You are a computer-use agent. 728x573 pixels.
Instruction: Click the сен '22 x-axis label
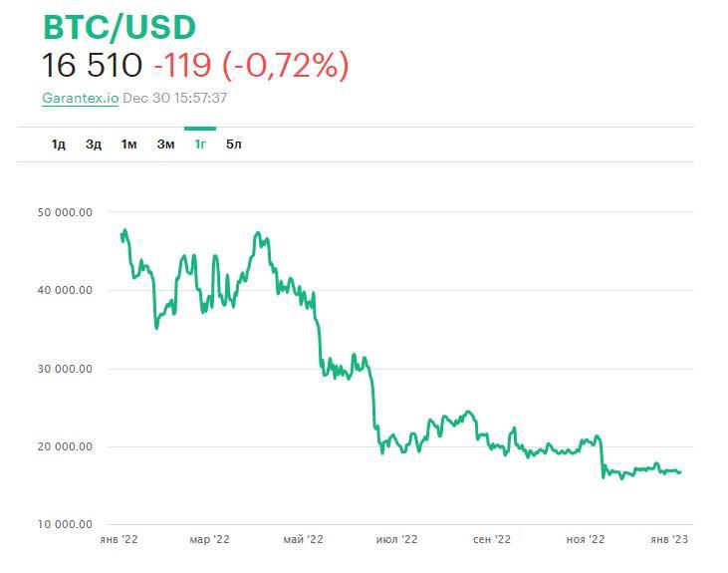pyautogui.click(x=490, y=539)
